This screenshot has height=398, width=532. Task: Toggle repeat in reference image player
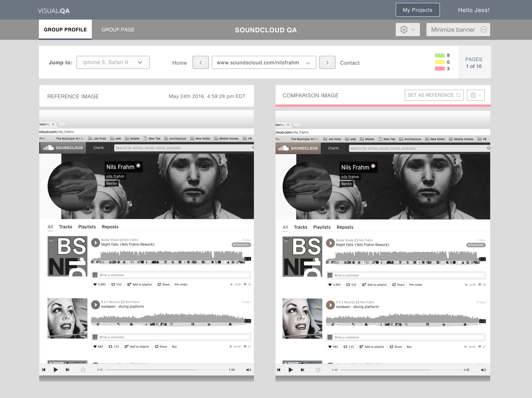pyautogui.click(x=83, y=370)
